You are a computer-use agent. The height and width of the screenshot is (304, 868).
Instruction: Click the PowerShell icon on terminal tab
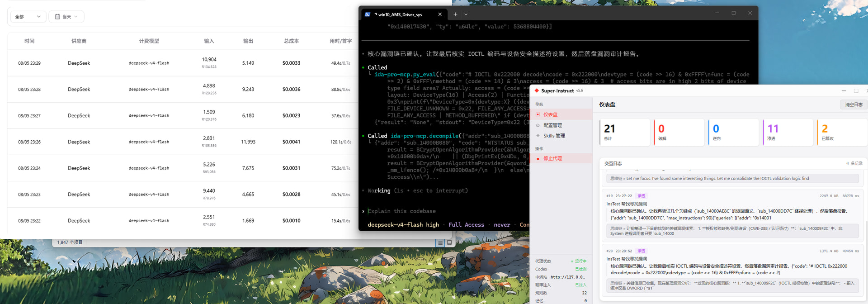click(x=368, y=14)
